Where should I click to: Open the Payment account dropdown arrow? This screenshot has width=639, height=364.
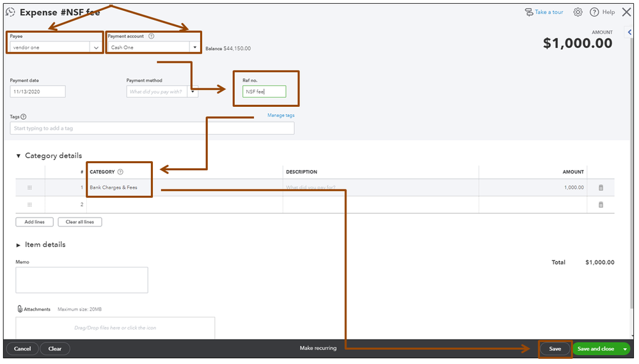pyautogui.click(x=195, y=47)
